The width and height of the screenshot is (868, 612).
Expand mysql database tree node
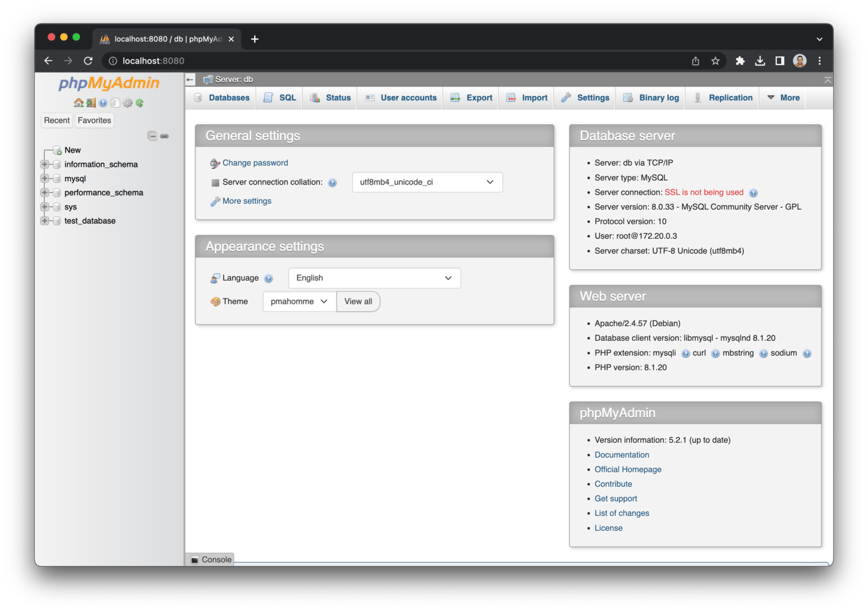(44, 179)
